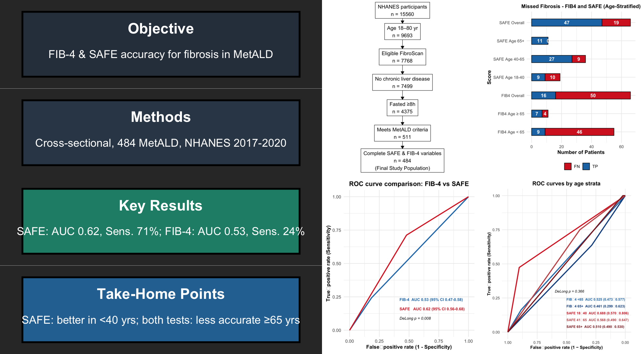The width and height of the screenshot is (644, 354).
Task: Click the Methods panel box
Action: pos(161,133)
